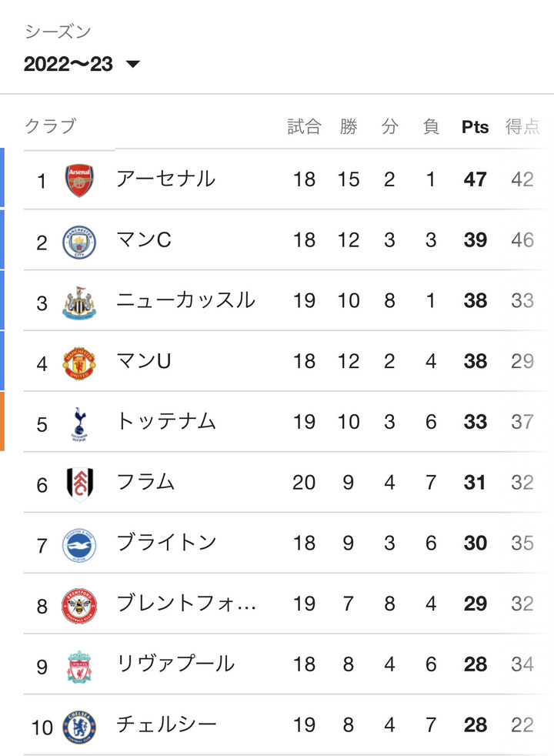
Task: Click the Liverpool crest icon
Action: tap(79, 665)
